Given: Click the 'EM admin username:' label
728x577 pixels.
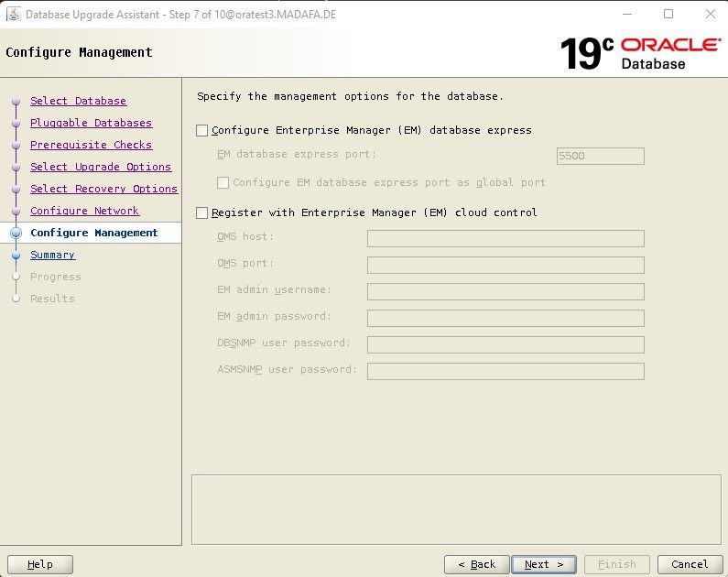Looking at the screenshot, I should coord(275,289).
